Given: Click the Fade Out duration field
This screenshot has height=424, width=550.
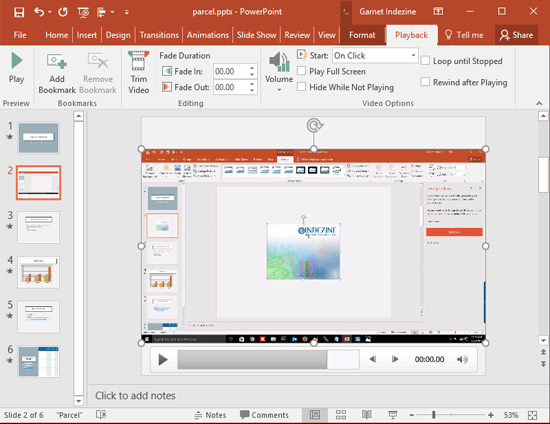Looking at the screenshot, I should [x=231, y=87].
